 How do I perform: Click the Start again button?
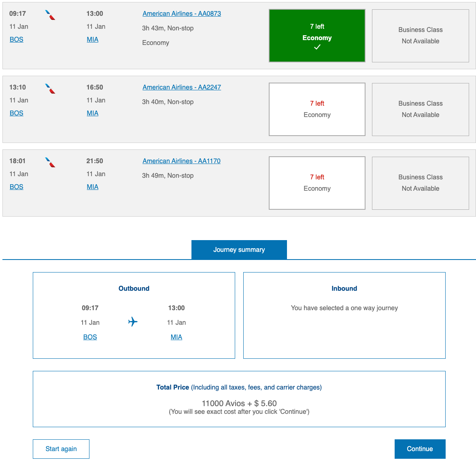[61, 449]
